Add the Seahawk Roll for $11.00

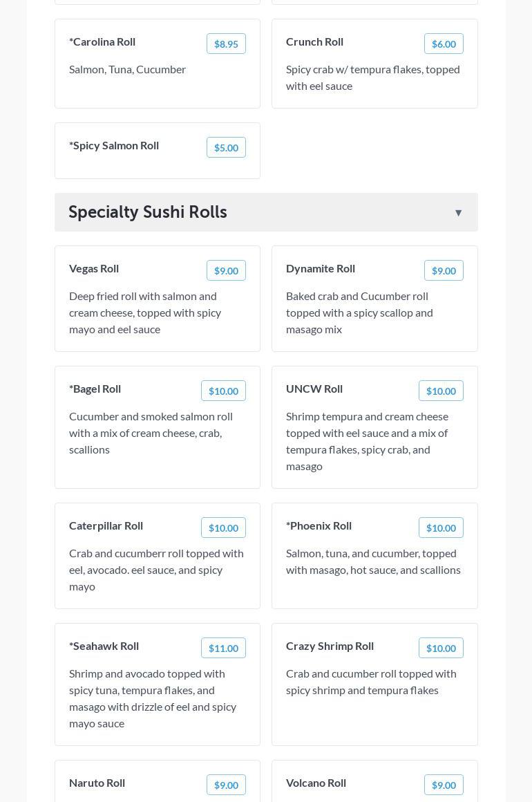pos(223,648)
